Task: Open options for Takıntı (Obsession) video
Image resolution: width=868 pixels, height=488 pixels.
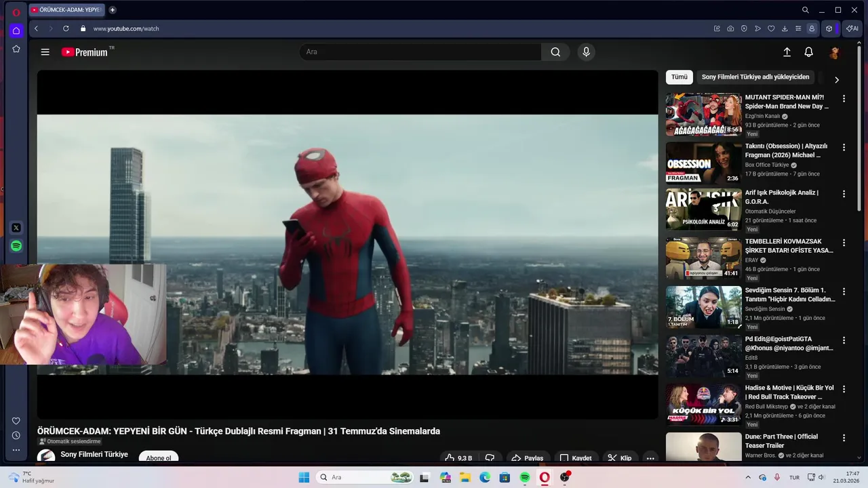Action: click(844, 148)
